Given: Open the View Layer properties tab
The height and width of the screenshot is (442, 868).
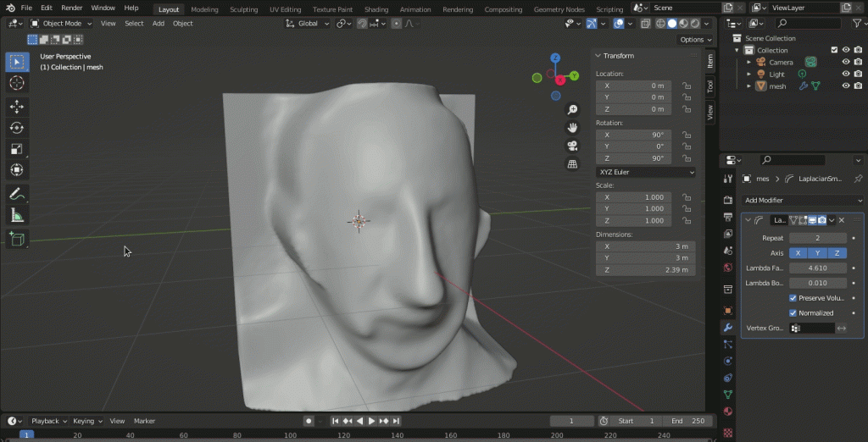Looking at the screenshot, I should click(728, 234).
